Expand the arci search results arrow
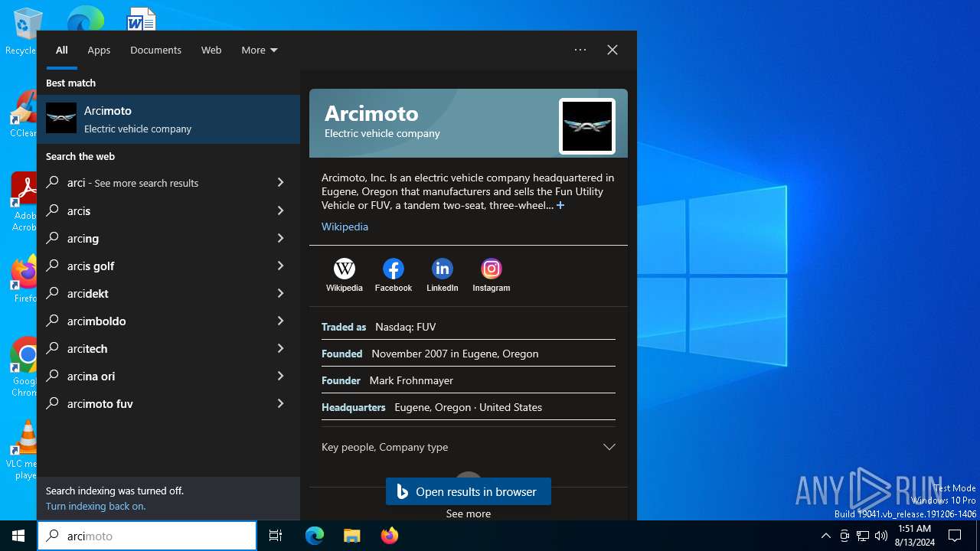The width and height of the screenshot is (980, 551). pos(280,183)
